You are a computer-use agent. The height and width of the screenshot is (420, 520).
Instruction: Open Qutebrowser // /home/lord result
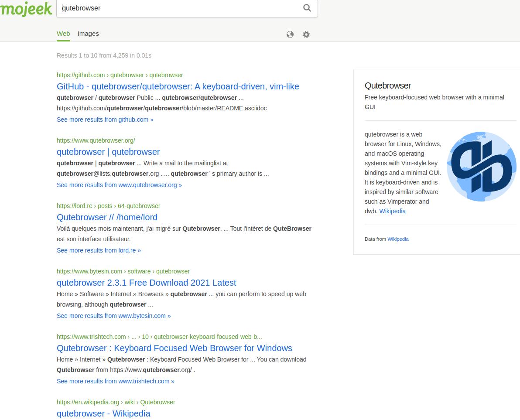tap(107, 217)
